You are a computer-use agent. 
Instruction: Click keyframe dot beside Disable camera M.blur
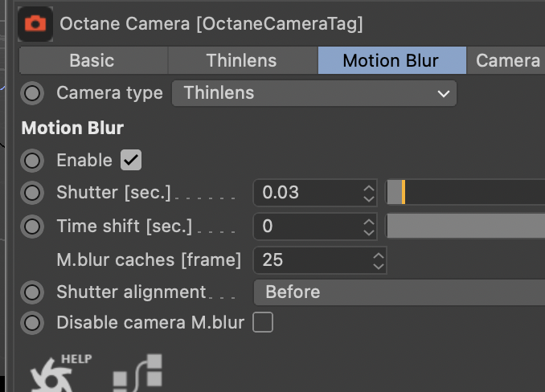click(x=32, y=323)
